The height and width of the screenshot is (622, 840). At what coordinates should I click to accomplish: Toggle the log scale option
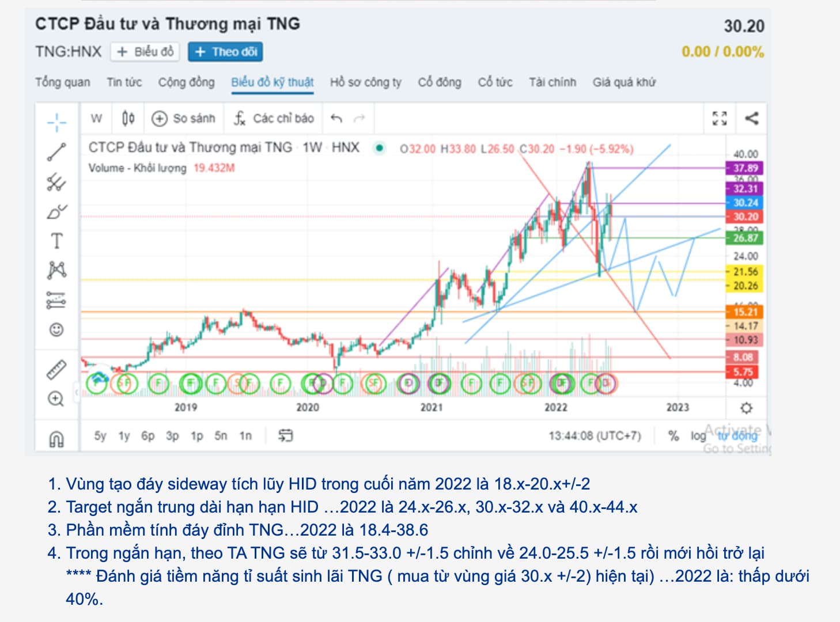[x=698, y=436]
